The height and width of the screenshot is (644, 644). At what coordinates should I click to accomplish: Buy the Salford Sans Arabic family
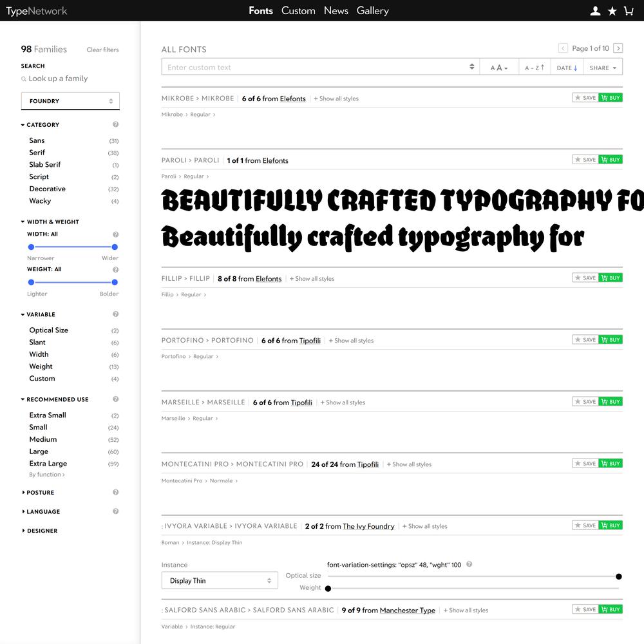(611, 609)
